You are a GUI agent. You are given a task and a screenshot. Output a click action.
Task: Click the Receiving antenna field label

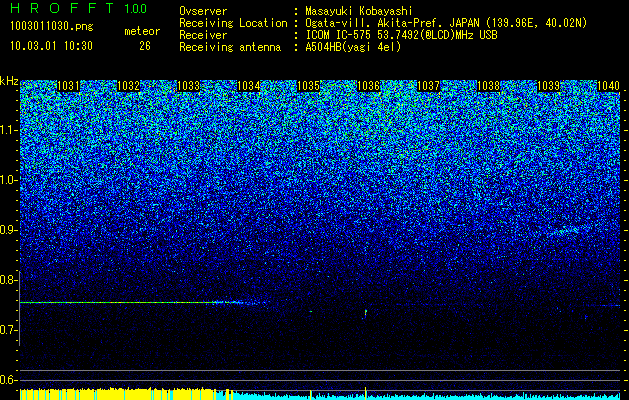[230, 47]
